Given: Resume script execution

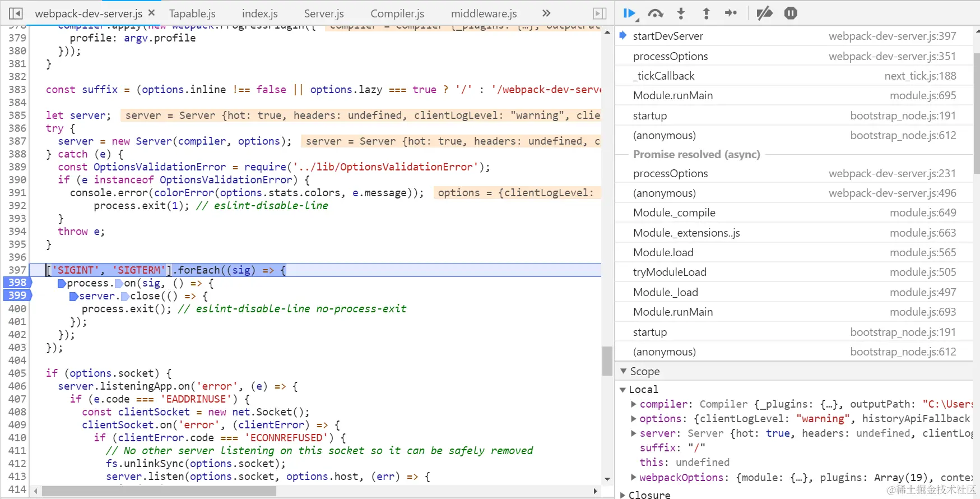Looking at the screenshot, I should click(x=630, y=13).
